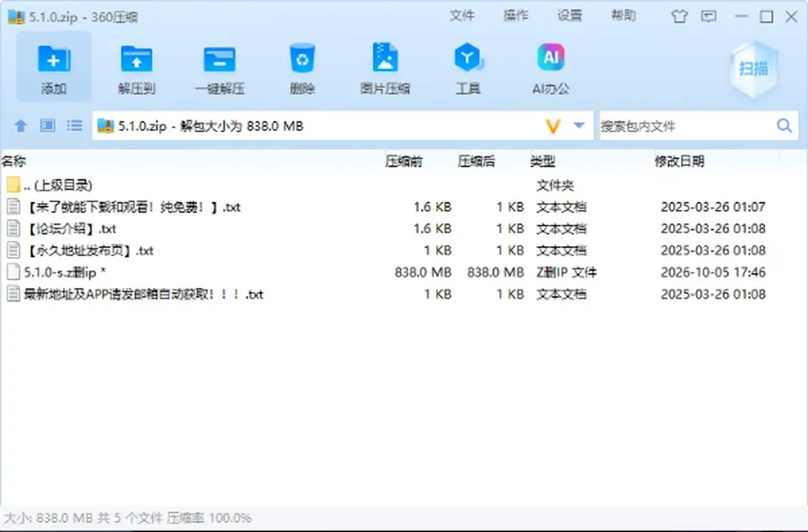Expand the address bar dropdown arrow

click(579, 125)
